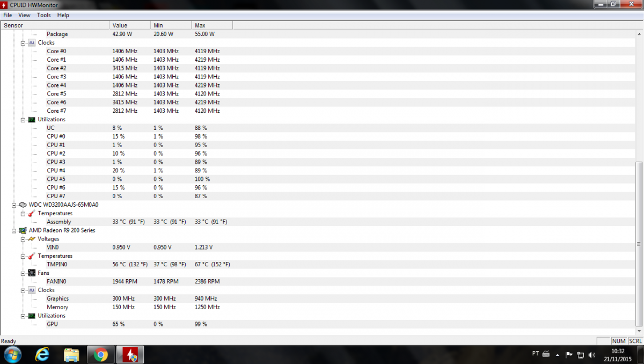The height and width of the screenshot is (364, 644).
Task: Click the Fans icon above FANIN0
Action: click(x=32, y=273)
